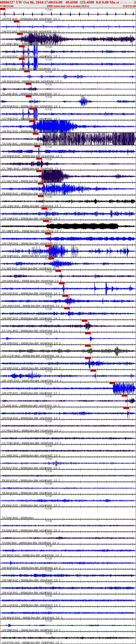Click the end time label 17:01:52.00

click(x=129, y=6)
